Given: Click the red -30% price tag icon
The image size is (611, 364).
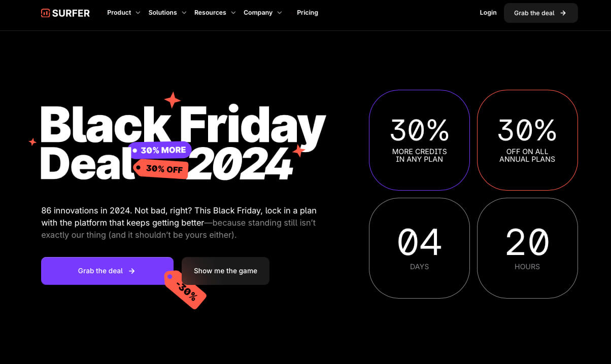Looking at the screenshot, I should 185,289.
